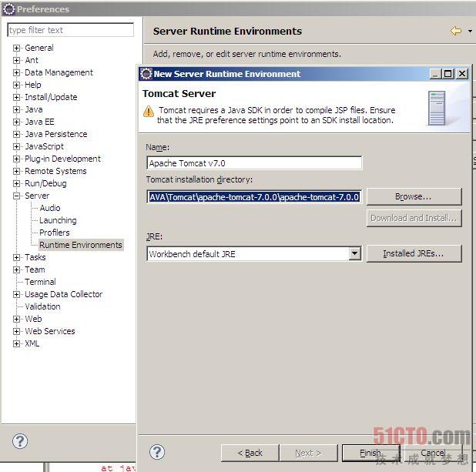Expand the Web node
The height and width of the screenshot is (472, 476).
(16, 319)
